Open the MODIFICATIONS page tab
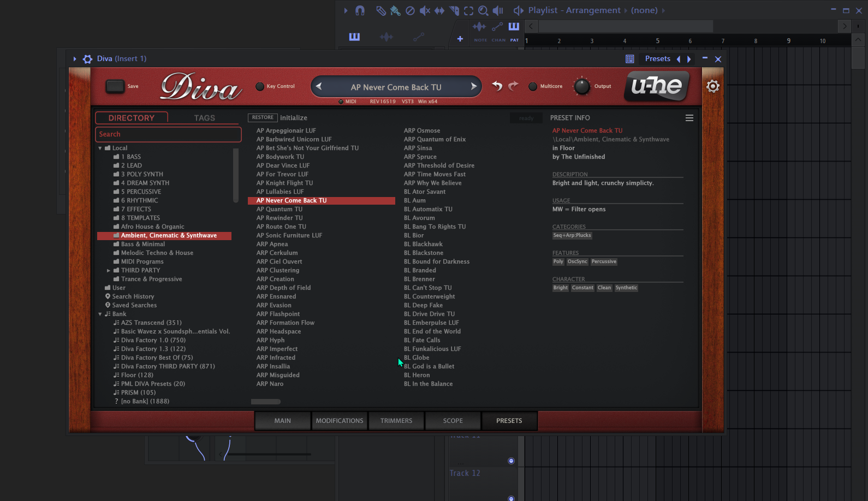 click(340, 421)
